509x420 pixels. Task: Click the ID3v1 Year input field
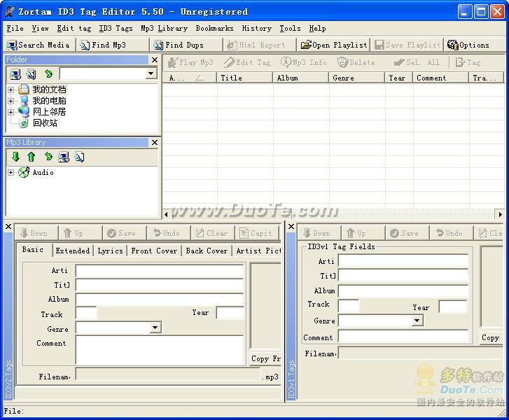pos(453,307)
